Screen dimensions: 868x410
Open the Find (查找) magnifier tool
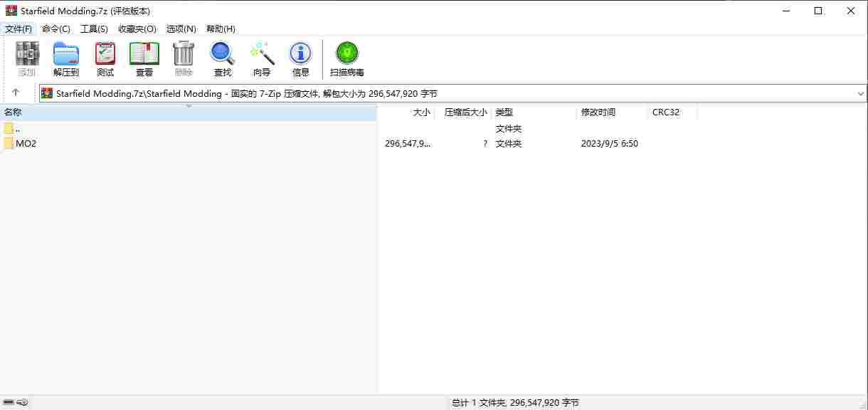(222, 53)
